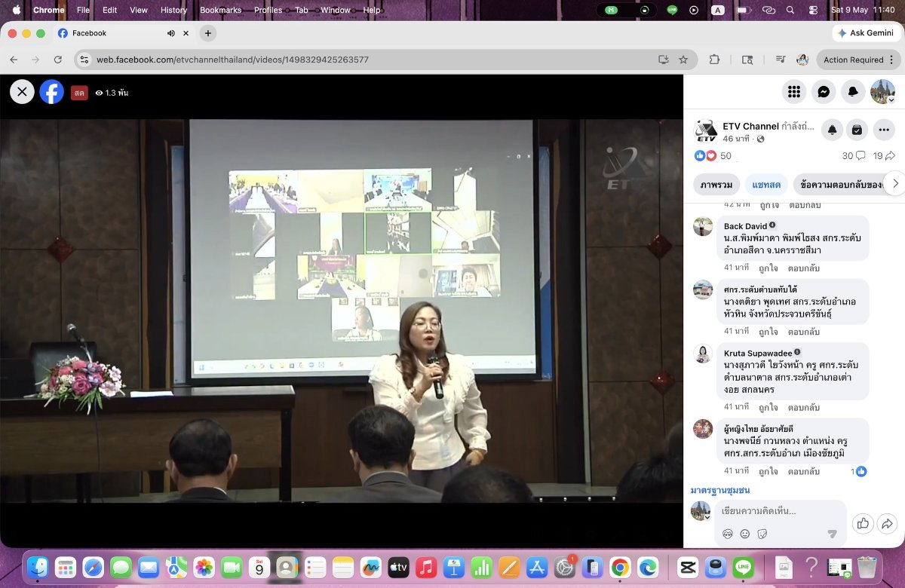Click the Ask Gemini button
Image resolution: width=905 pixels, height=588 pixels.
[x=865, y=33]
